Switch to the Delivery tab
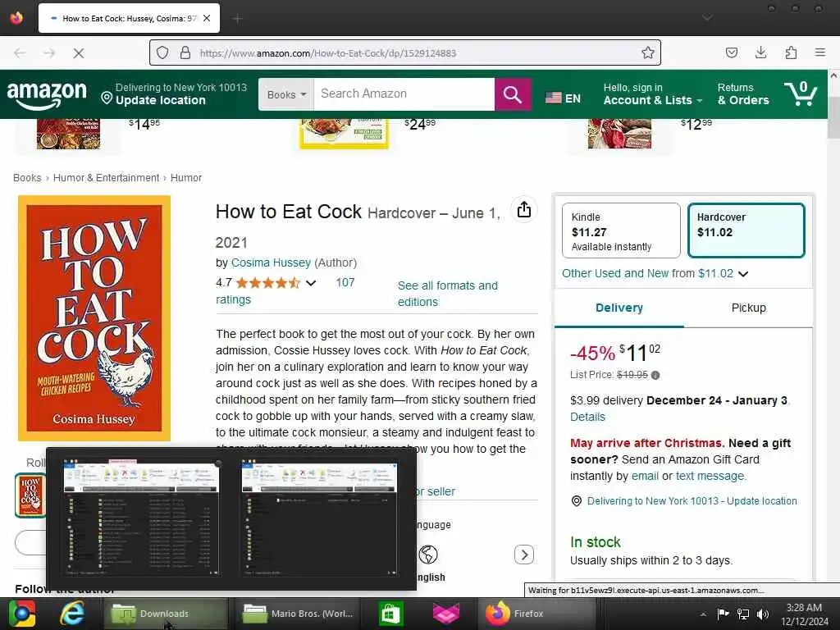 619,308
